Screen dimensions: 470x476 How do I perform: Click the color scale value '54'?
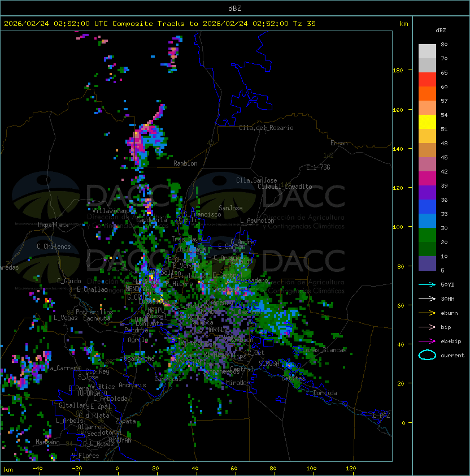(x=444, y=115)
